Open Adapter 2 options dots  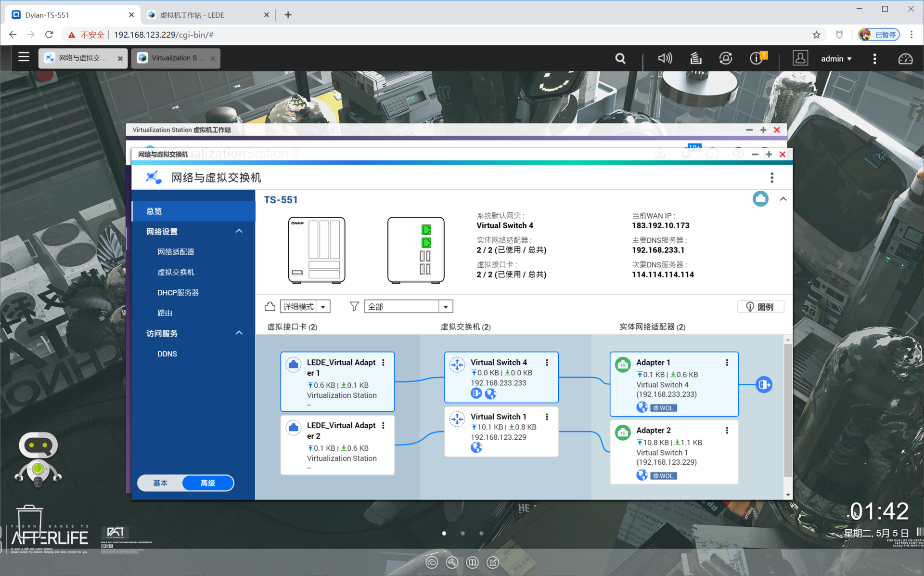(727, 431)
